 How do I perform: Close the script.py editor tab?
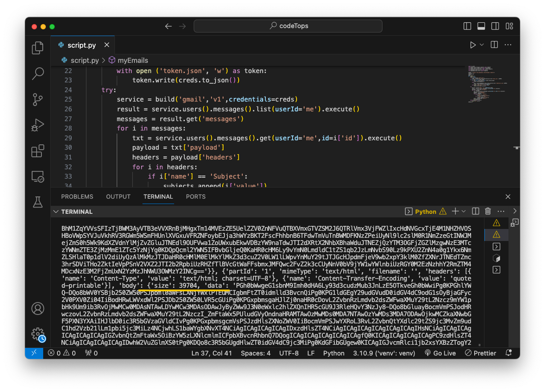(106, 45)
